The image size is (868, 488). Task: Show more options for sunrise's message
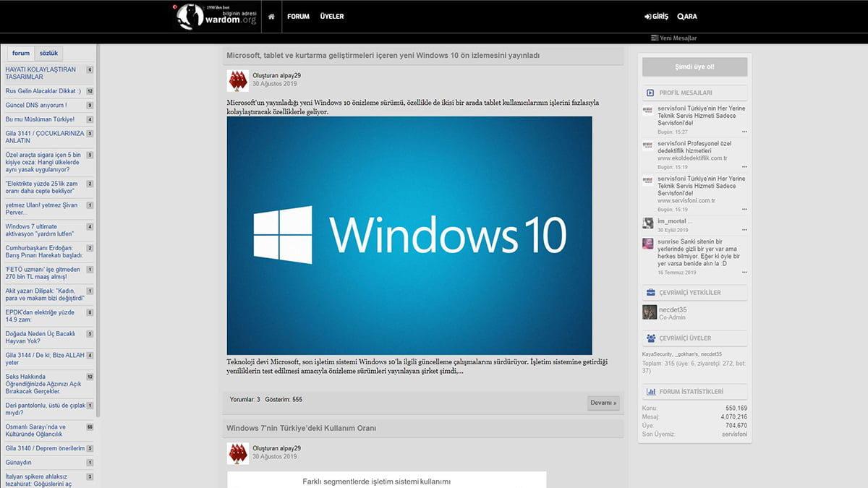pos(744,273)
